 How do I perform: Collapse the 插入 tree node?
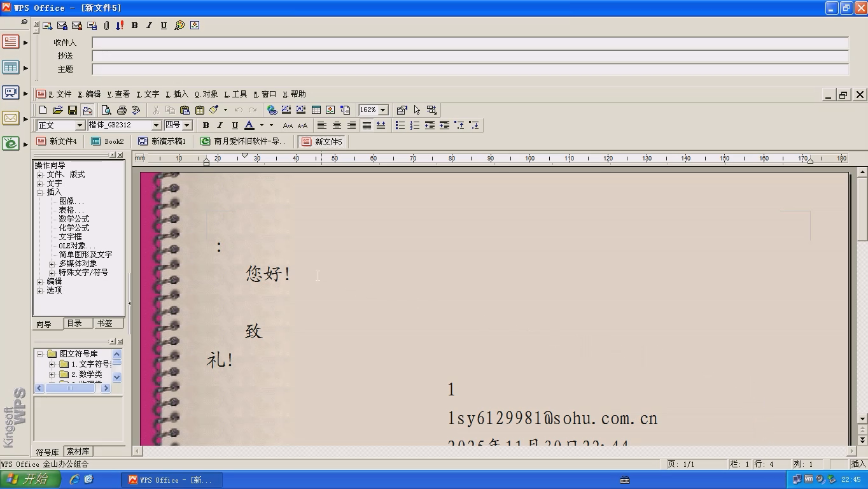click(39, 192)
